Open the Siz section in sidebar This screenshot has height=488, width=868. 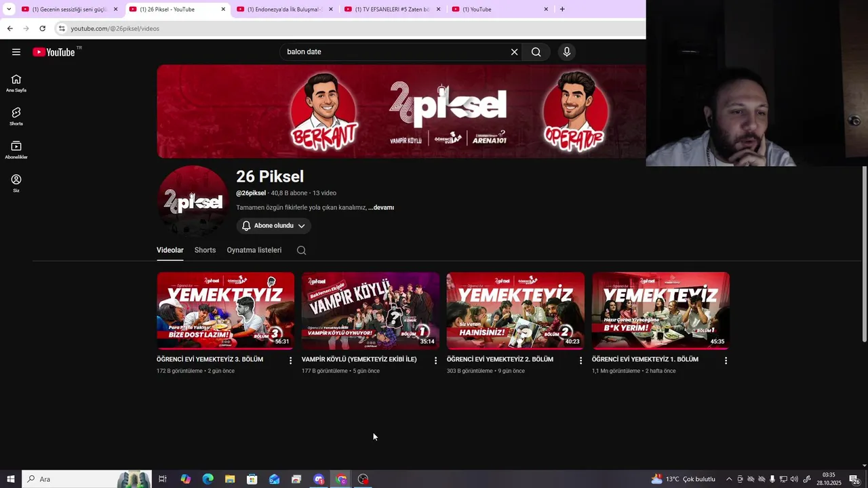click(16, 184)
